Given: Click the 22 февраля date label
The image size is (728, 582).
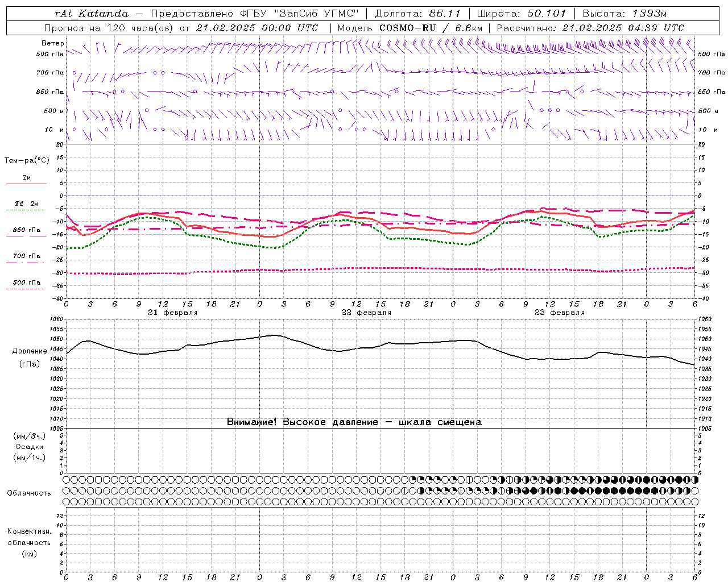Looking at the screenshot, I should coord(366,313).
